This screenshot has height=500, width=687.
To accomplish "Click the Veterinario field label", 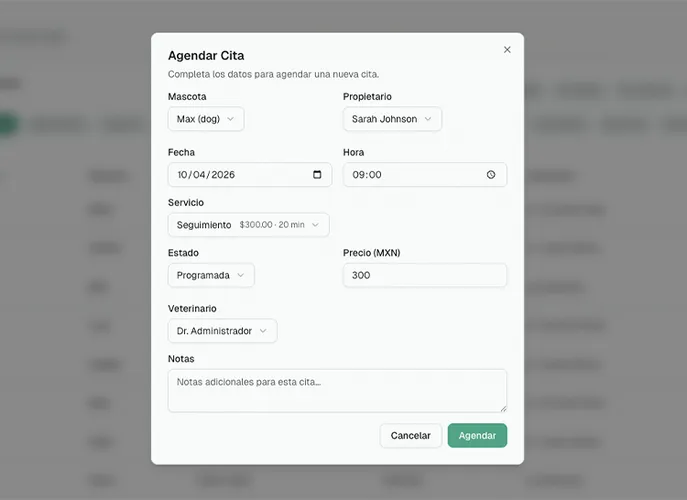I will click(192, 309).
